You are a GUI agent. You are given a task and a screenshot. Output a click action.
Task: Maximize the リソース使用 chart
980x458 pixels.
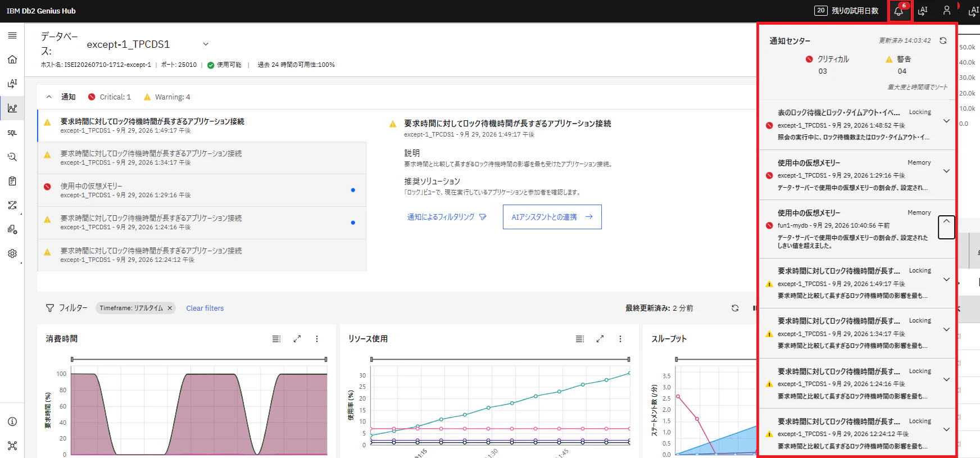click(x=600, y=339)
